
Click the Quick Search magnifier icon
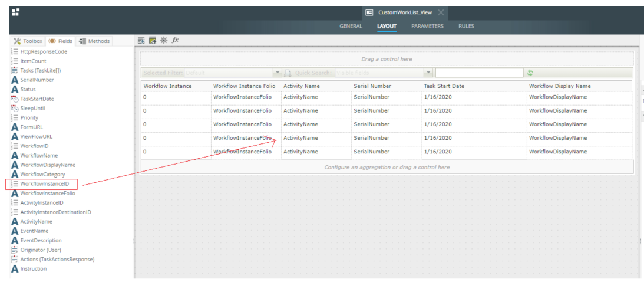(x=288, y=73)
